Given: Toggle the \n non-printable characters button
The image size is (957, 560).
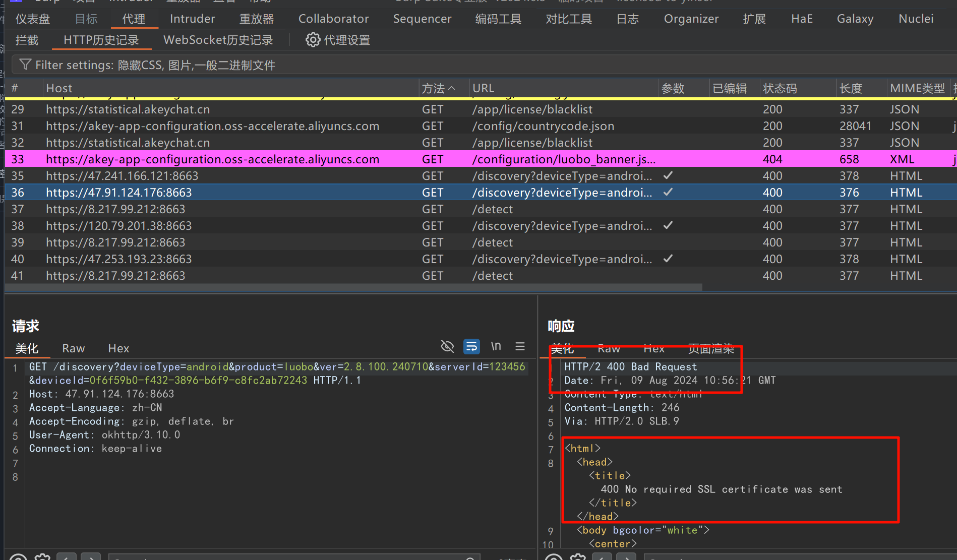Looking at the screenshot, I should (x=496, y=346).
